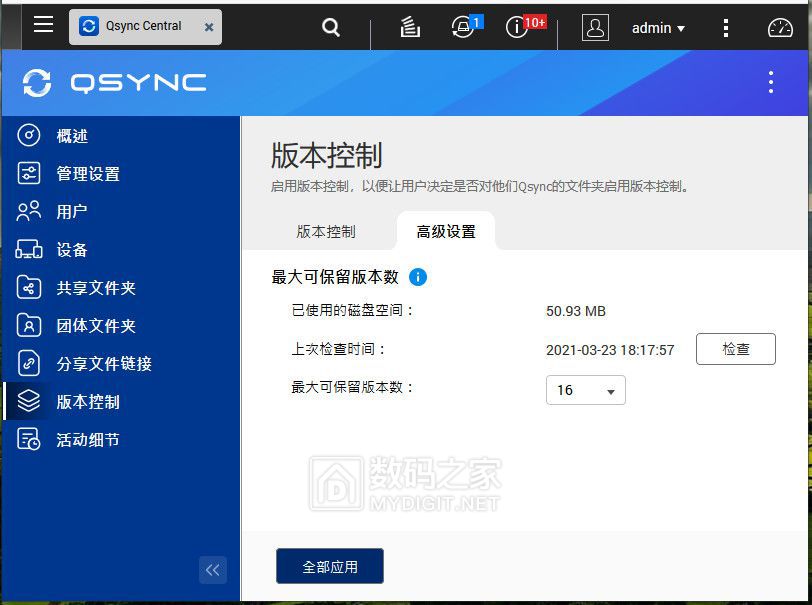This screenshot has height=605, width=812.
Task: Click the notifications bell showing badge 1
Action: tap(461, 27)
